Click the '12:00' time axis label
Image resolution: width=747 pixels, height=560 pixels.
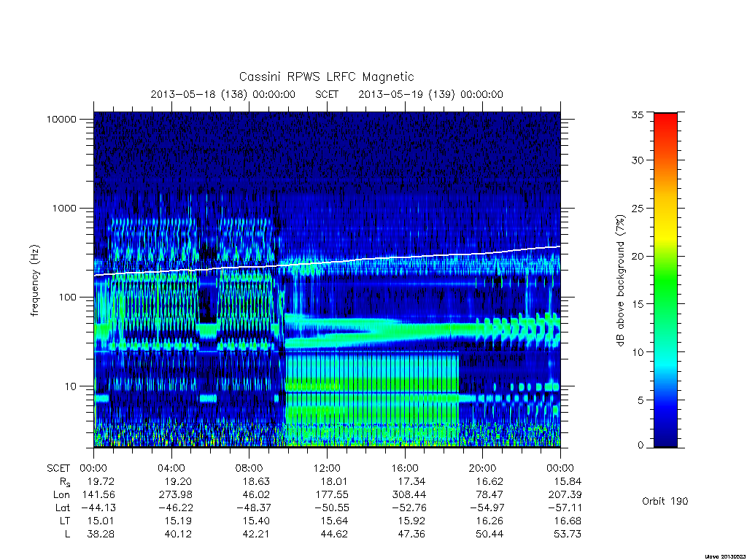[328, 468]
